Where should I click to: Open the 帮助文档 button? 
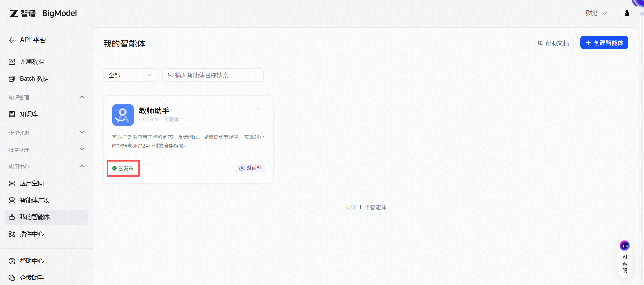(x=553, y=43)
